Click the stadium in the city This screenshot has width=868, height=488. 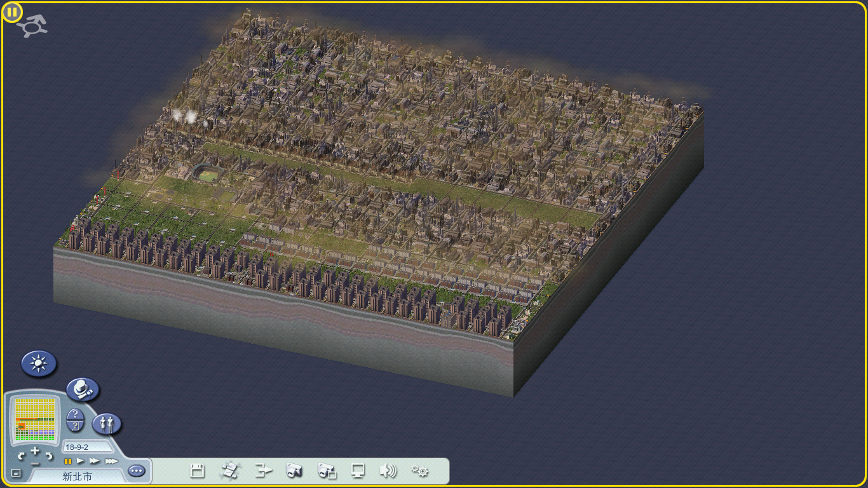coord(208,173)
